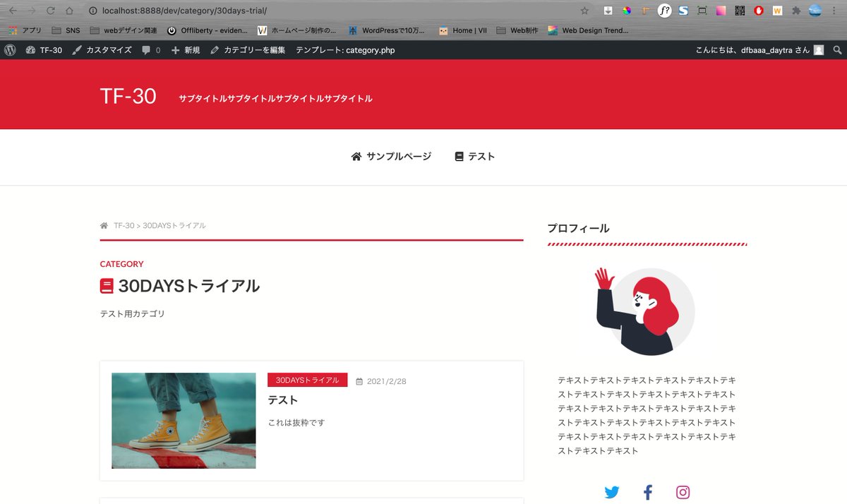Click the red CATEGORY label
The width and height of the screenshot is (847, 504).
tap(121, 264)
